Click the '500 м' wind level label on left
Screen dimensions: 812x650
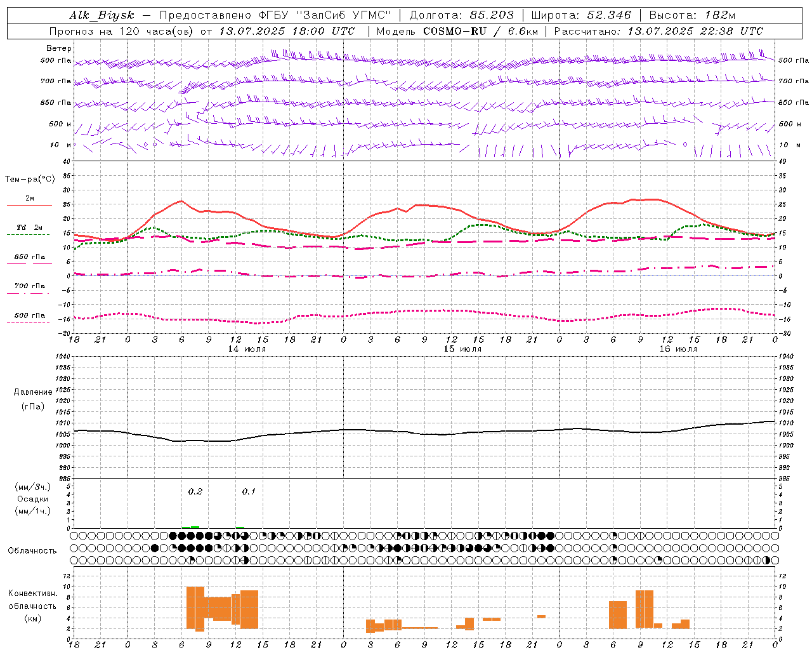[60, 124]
